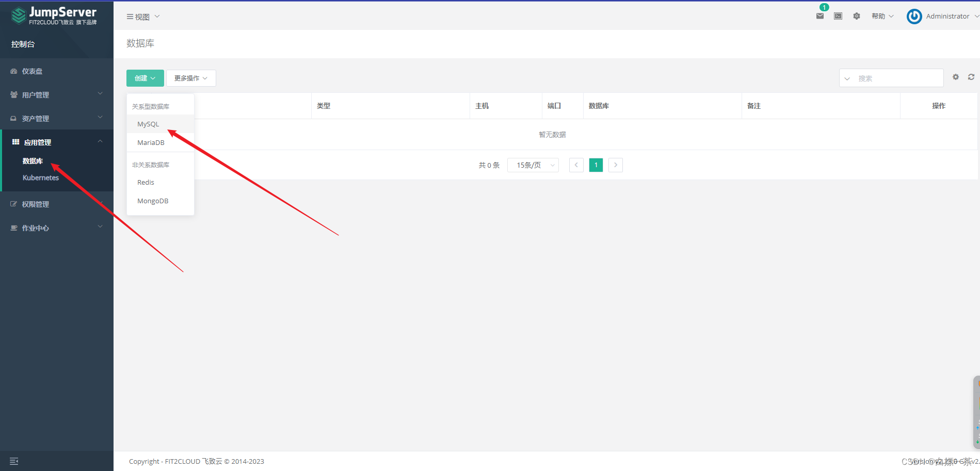Viewport: 980px width, 471px height.
Task: Click the user management people icon
Action: [14, 95]
